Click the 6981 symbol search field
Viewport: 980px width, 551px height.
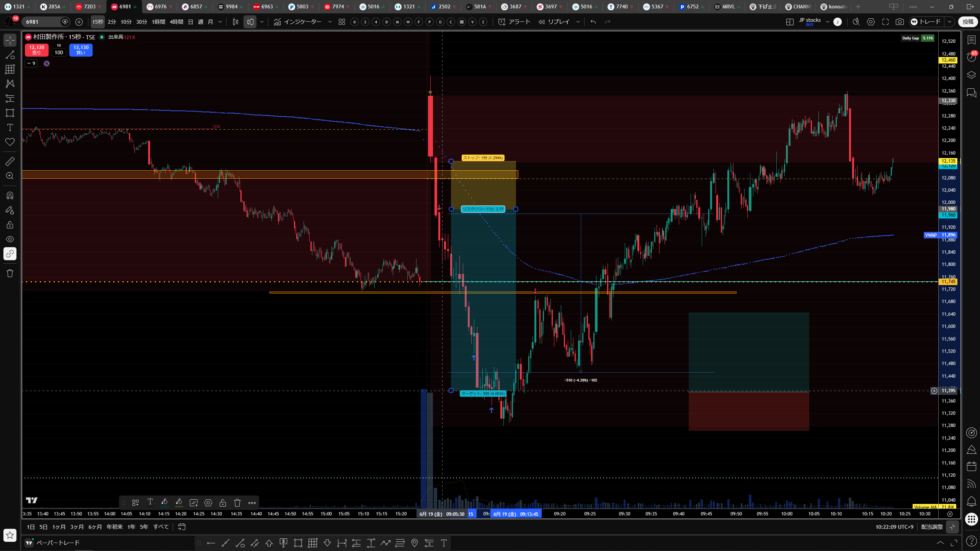[42, 22]
